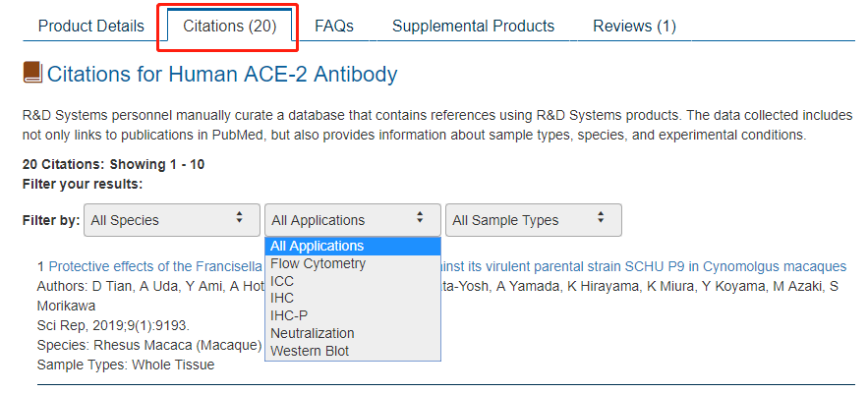
Task: Open the FAQs tab
Action: click(x=334, y=26)
